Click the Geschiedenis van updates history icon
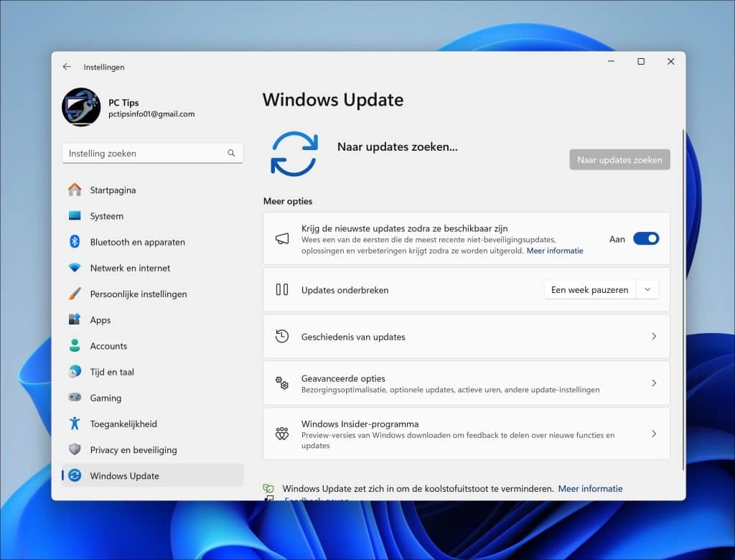 click(281, 336)
